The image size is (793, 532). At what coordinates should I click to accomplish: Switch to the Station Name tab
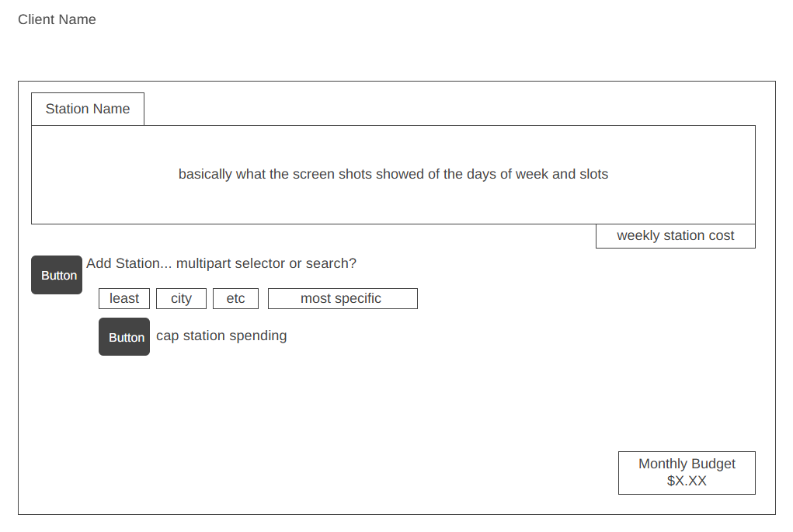(88, 110)
